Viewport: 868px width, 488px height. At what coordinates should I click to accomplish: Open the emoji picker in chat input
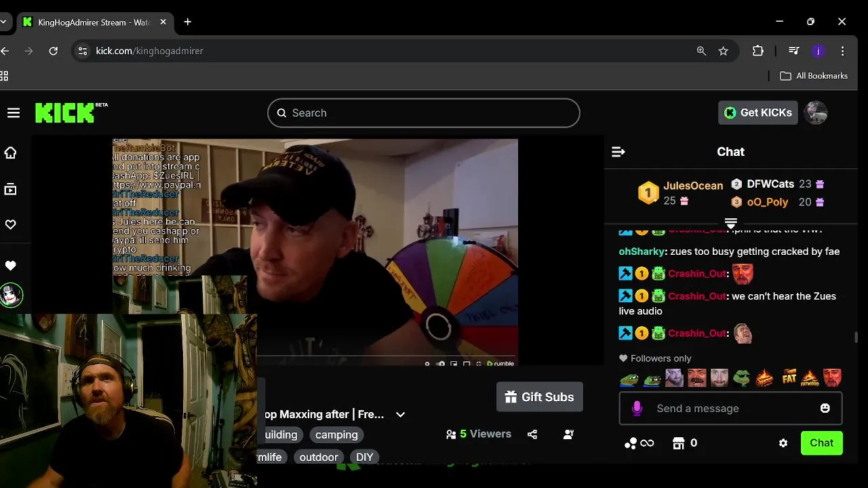[x=825, y=408]
